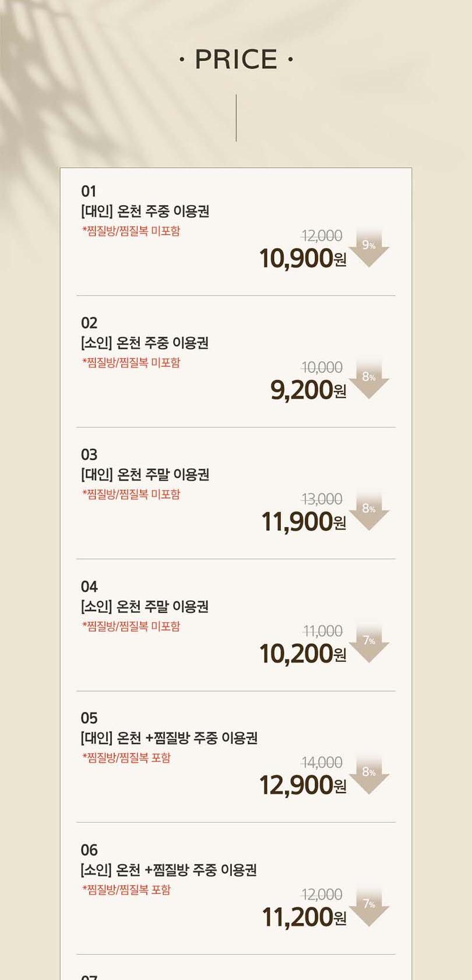Click the 11,900원 sale price

point(304,521)
